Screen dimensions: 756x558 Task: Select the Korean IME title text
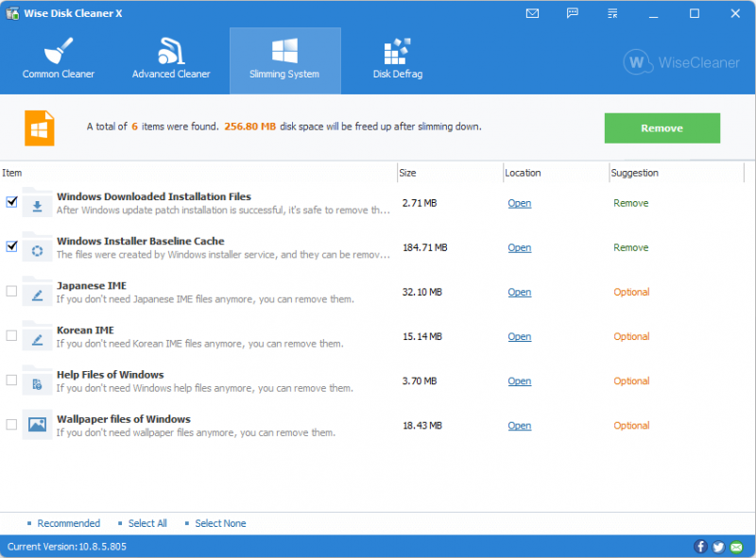click(85, 330)
